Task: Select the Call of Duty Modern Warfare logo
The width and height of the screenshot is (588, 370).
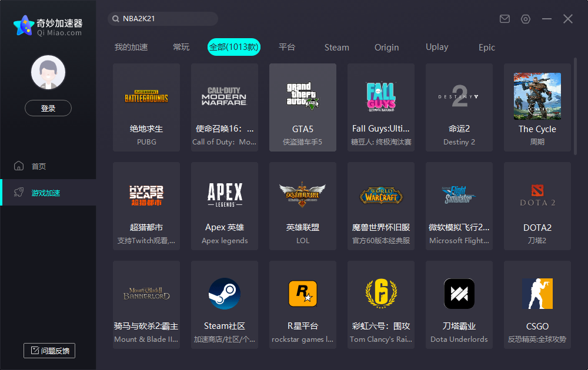Action: click(x=224, y=96)
